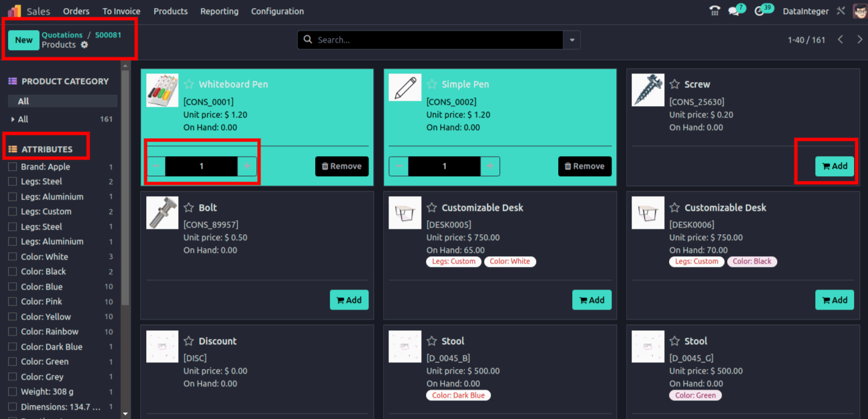Open the chat messages icon with badge 7
Screen dimensions: 868x419
(734, 11)
